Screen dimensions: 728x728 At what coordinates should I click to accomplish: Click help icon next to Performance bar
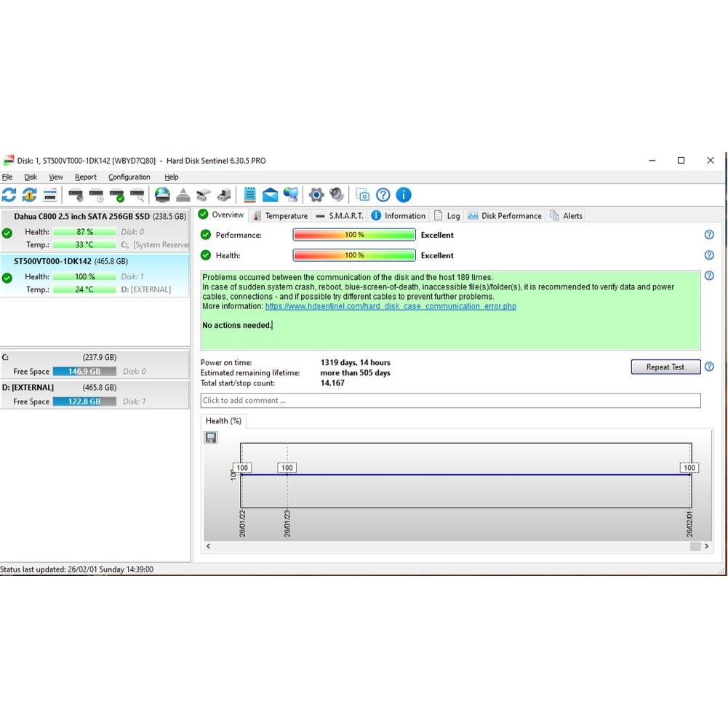pos(709,235)
